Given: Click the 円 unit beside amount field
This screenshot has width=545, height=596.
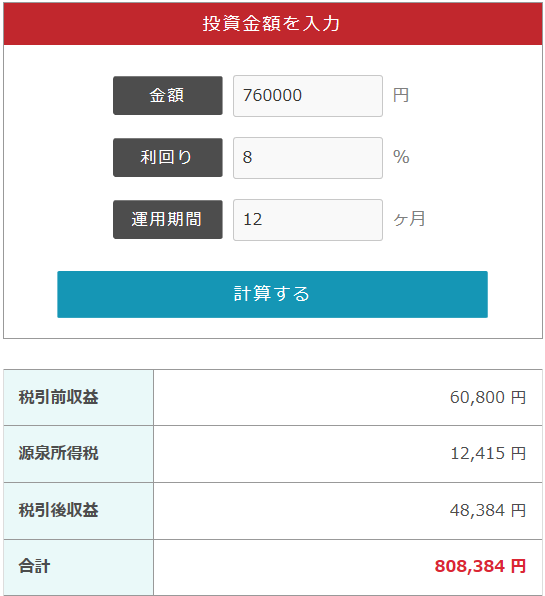Looking at the screenshot, I should point(401,95).
